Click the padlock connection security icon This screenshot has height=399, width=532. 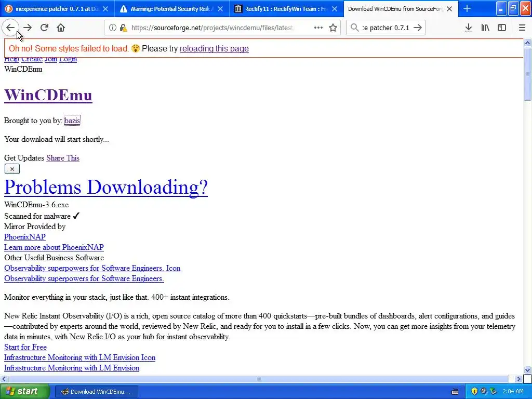click(x=123, y=28)
